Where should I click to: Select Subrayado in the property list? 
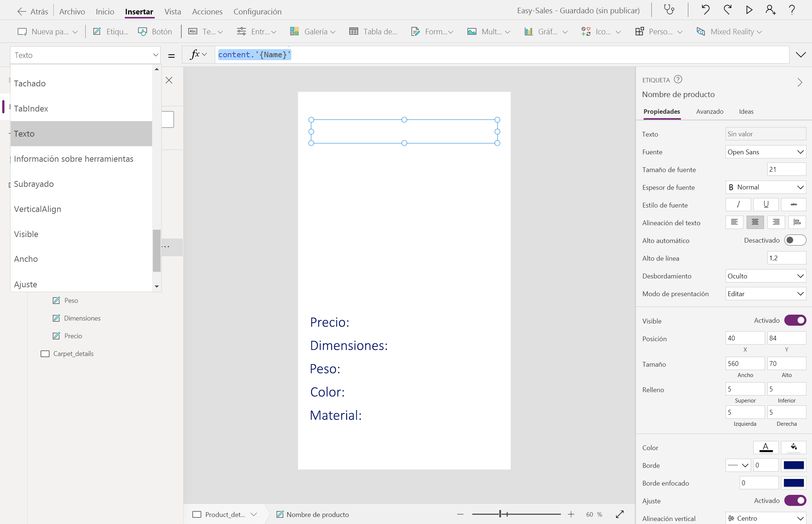point(34,184)
